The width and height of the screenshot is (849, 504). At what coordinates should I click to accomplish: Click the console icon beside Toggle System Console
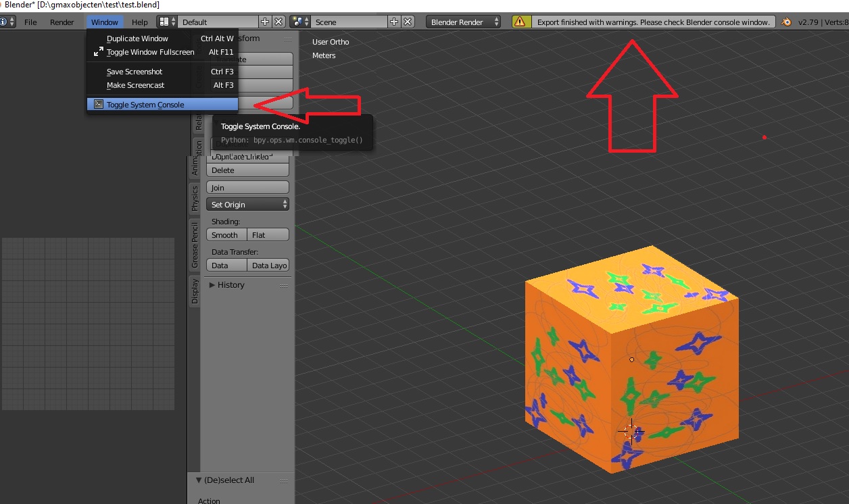point(98,104)
